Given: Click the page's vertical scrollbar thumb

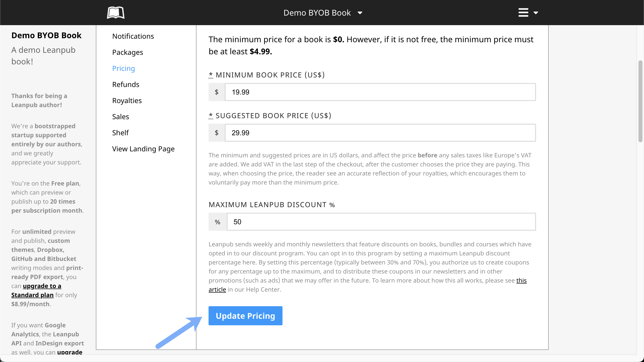Looking at the screenshot, I should point(640,101).
